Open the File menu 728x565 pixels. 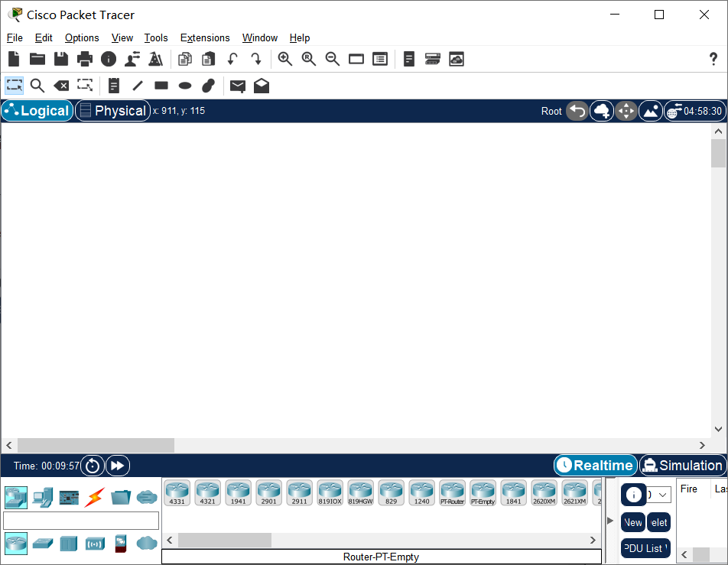(x=15, y=37)
